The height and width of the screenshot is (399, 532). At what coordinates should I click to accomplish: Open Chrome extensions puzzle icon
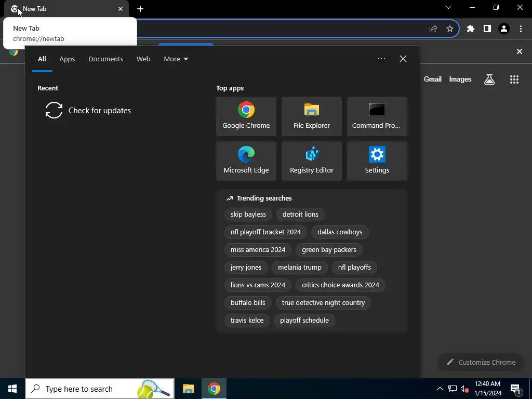pyautogui.click(x=470, y=29)
